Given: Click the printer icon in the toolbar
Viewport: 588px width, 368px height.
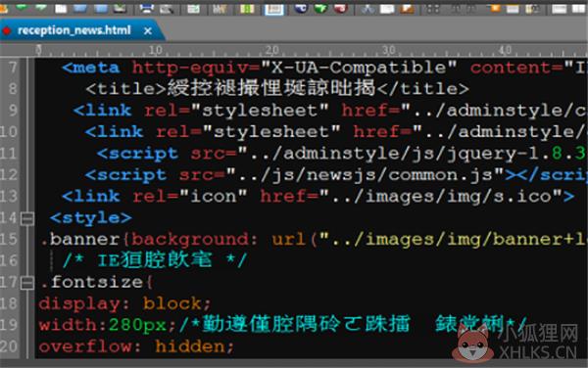Looking at the screenshot, I should pos(147,8).
